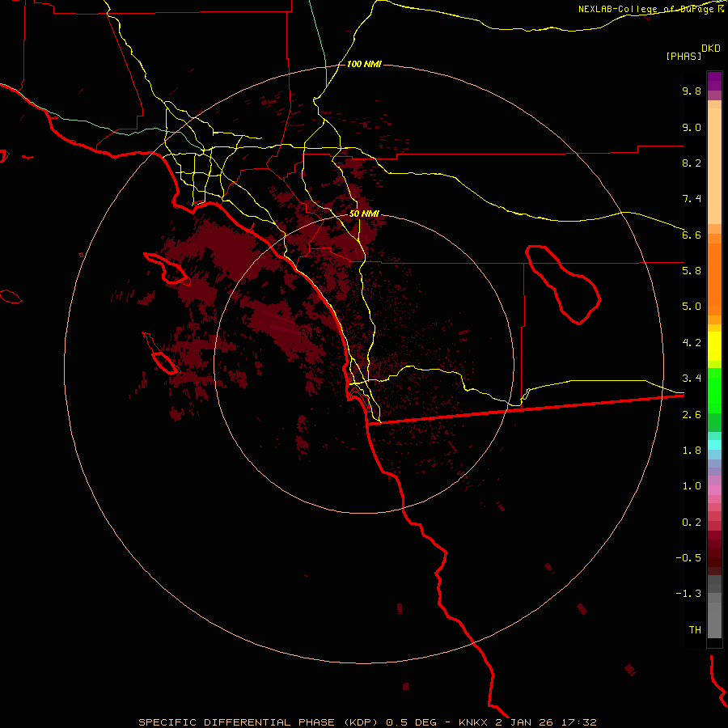728x728 pixels.
Task: Select the 5.0 scale value
Action: 692,307
